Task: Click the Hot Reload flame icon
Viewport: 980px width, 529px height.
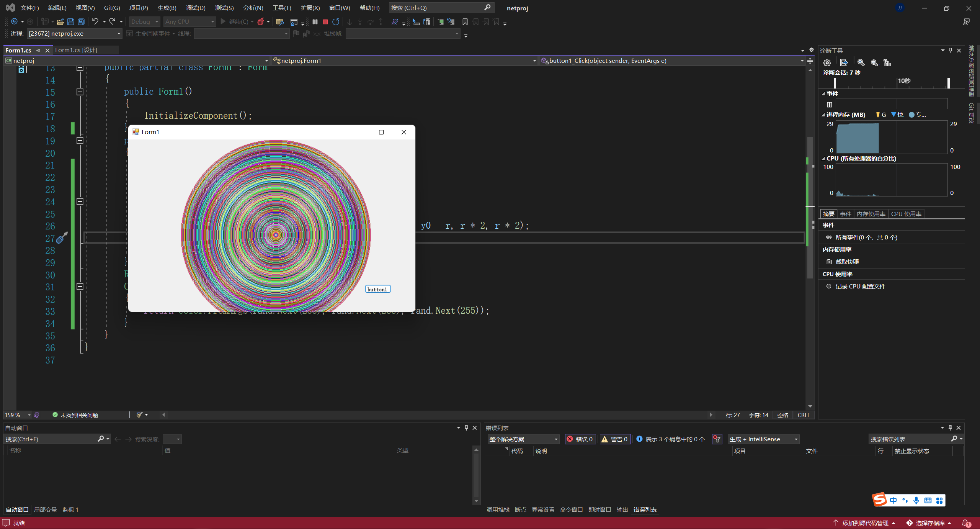Action: (x=261, y=22)
